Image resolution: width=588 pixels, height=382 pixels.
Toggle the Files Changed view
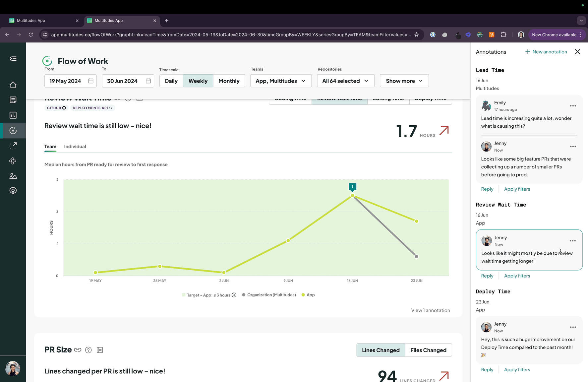(x=428, y=350)
